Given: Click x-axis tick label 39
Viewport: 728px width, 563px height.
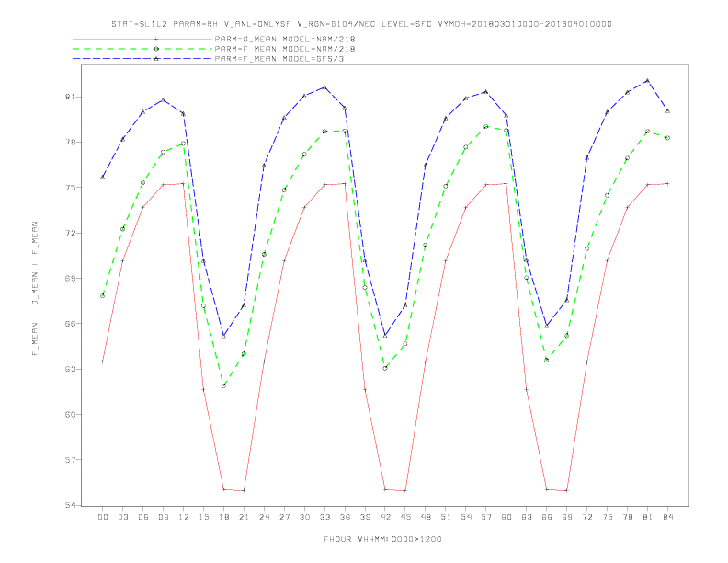Looking at the screenshot, I should point(365,517).
